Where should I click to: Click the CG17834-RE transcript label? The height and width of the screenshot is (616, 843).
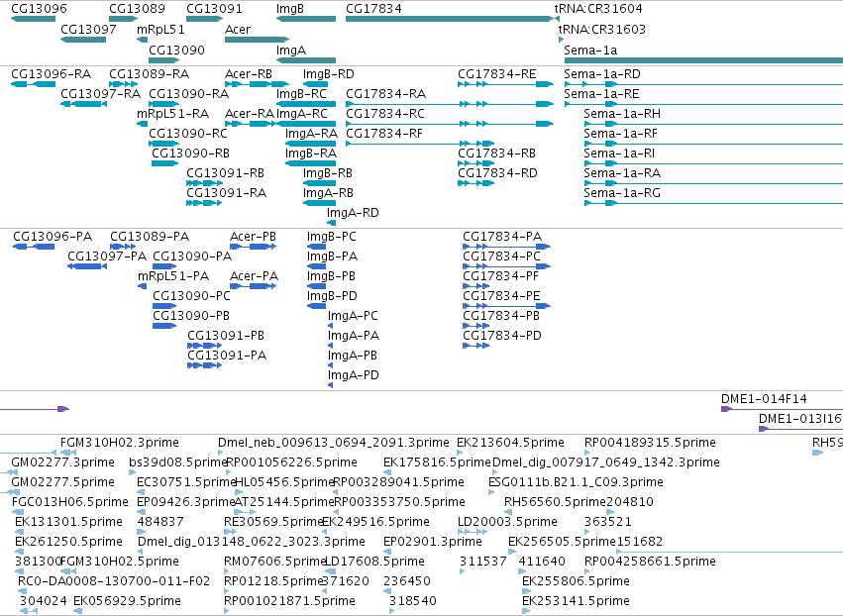click(x=496, y=73)
